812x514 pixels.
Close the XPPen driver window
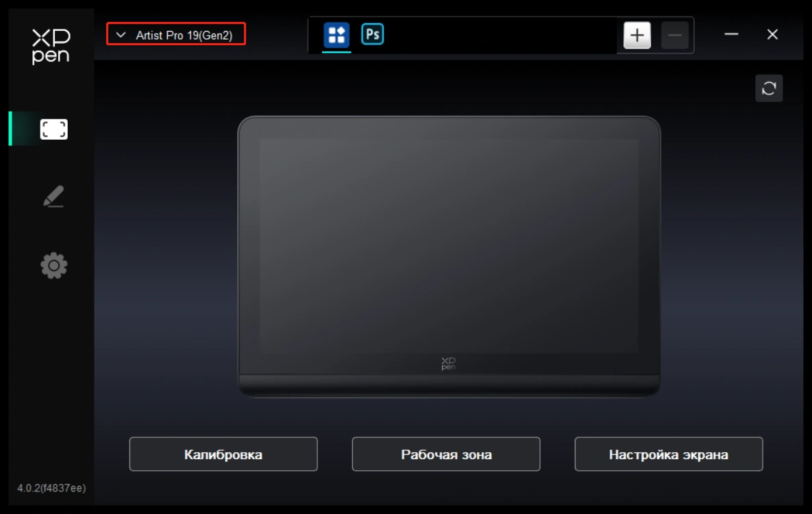tap(772, 35)
